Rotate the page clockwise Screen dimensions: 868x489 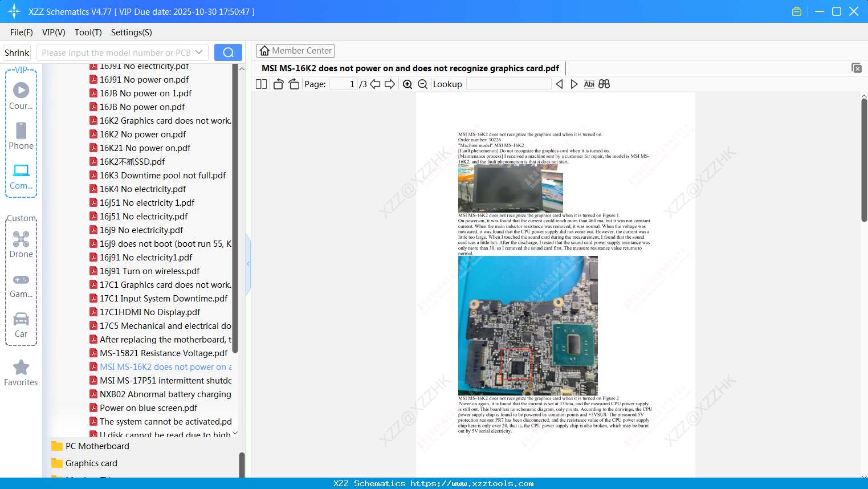tap(294, 84)
